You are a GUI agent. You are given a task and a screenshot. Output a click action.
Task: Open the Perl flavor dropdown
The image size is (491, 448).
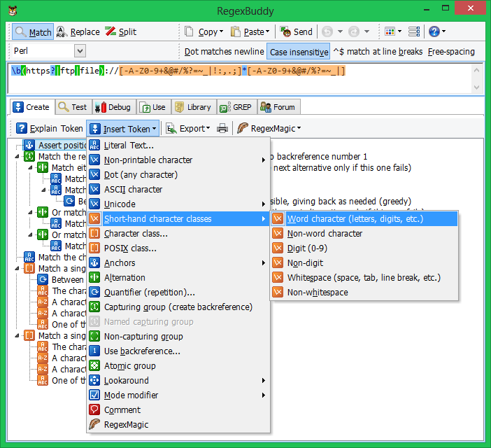click(x=79, y=51)
